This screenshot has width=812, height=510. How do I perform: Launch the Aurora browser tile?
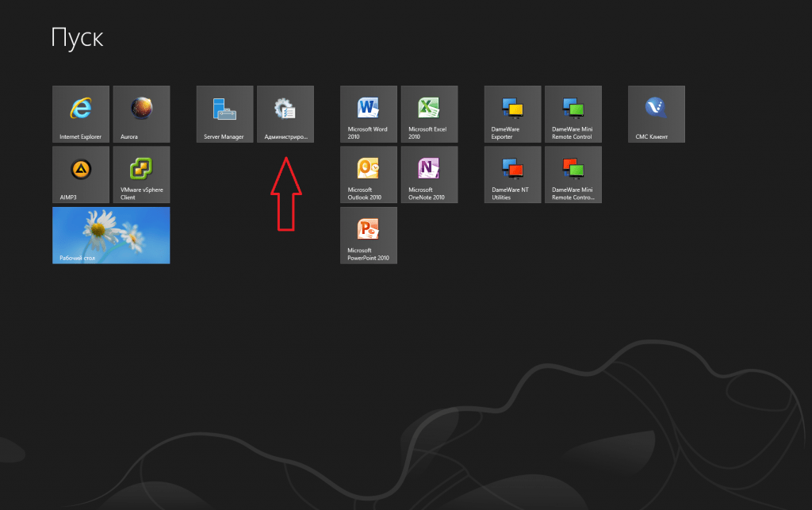[141, 114]
